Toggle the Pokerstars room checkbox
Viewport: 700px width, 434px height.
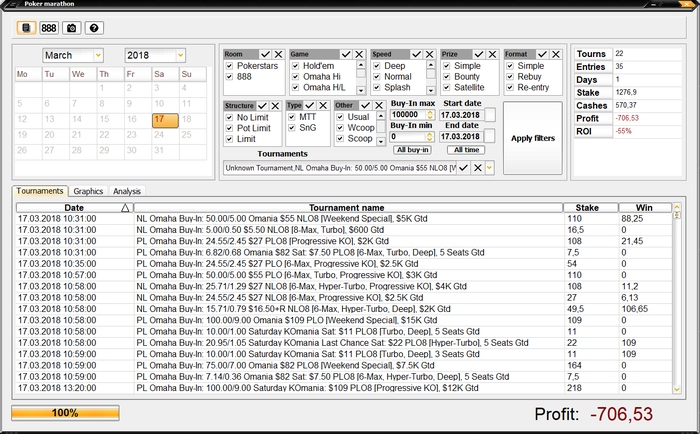229,66
